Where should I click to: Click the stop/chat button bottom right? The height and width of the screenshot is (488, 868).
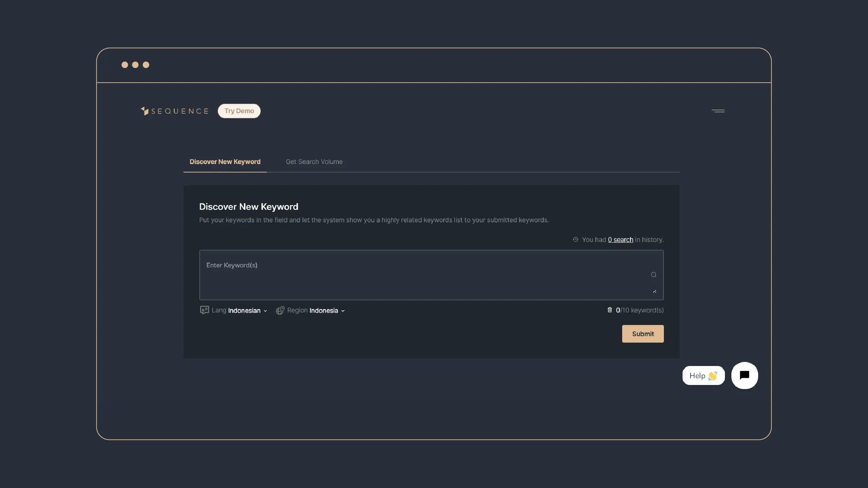745,375
